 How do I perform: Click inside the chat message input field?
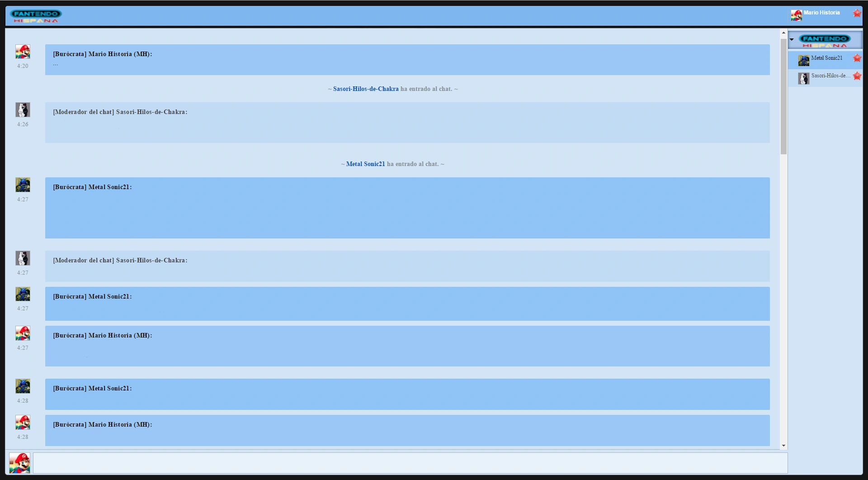(x=410, y=463)
